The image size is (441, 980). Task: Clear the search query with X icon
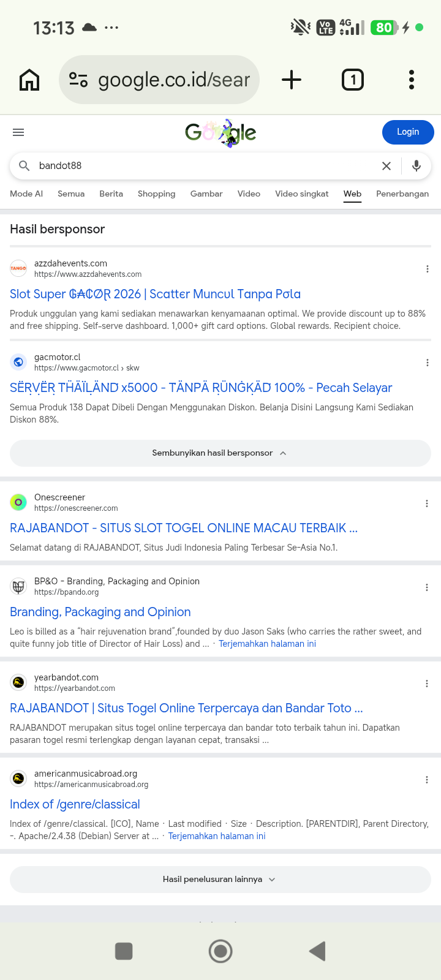click(386, 166)
